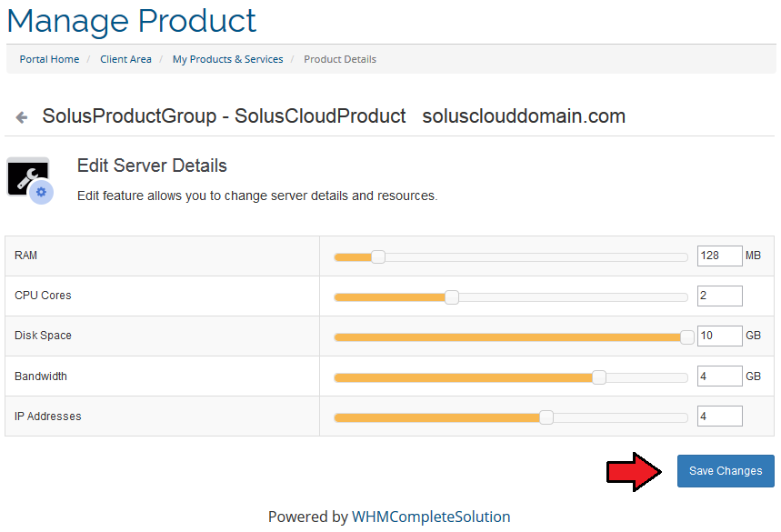Click the Save Changes button
Screen dimensions: 781x532
click(726, 471)
